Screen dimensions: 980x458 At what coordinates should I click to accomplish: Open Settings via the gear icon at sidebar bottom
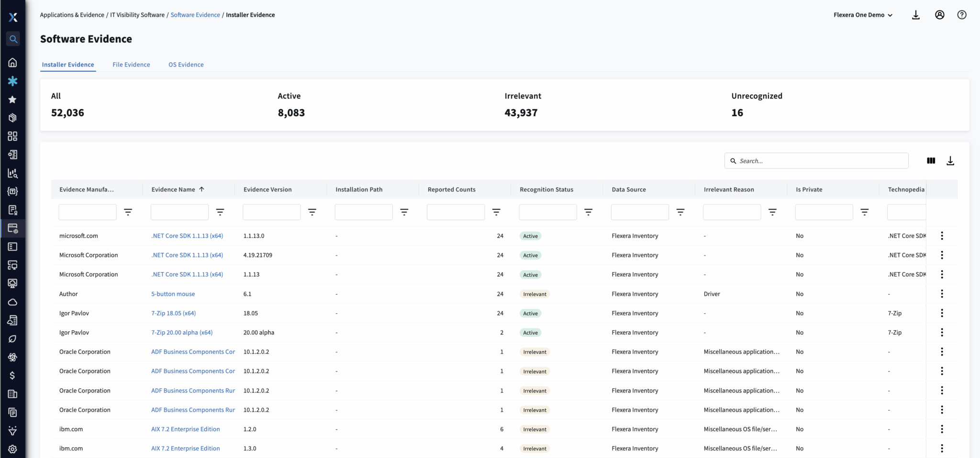coord(13,449)
